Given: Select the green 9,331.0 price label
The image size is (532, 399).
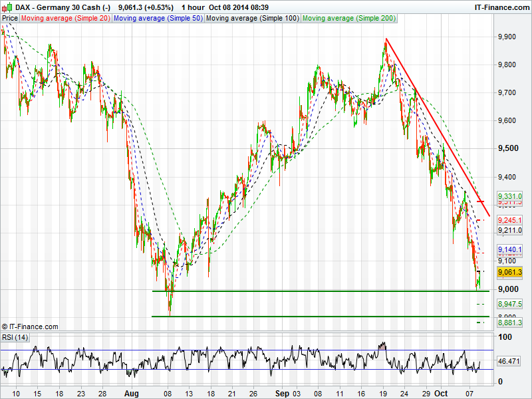Looking at the screenshot, I should [x=510, y=196].
